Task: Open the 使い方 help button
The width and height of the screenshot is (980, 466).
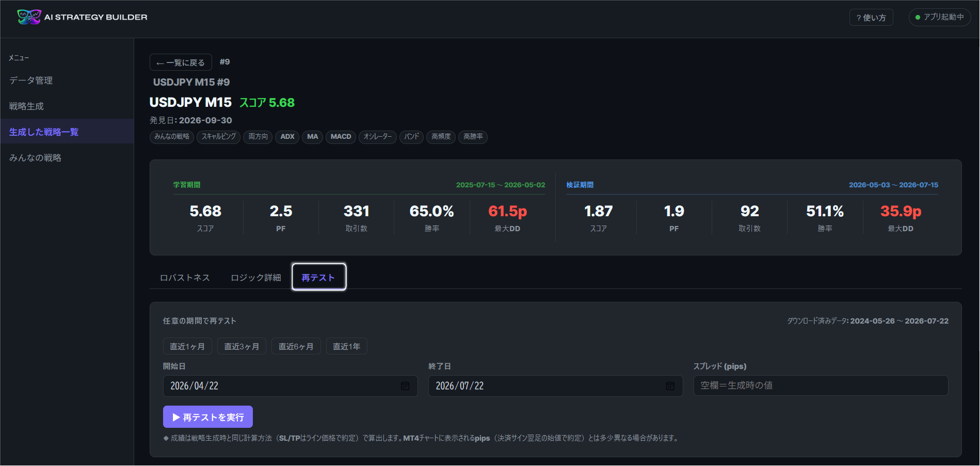Action: pos(871,18)
